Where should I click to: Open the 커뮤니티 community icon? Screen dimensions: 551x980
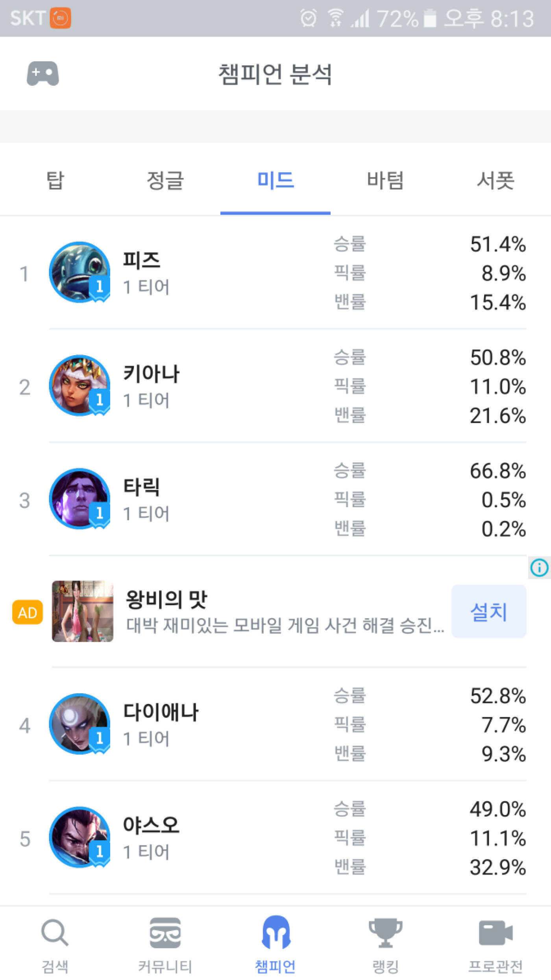165,933
